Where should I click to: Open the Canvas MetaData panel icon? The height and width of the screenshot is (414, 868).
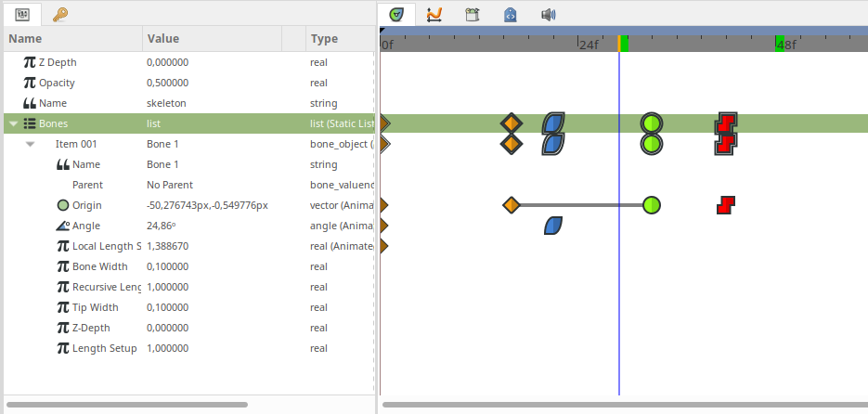click(473, 15)
